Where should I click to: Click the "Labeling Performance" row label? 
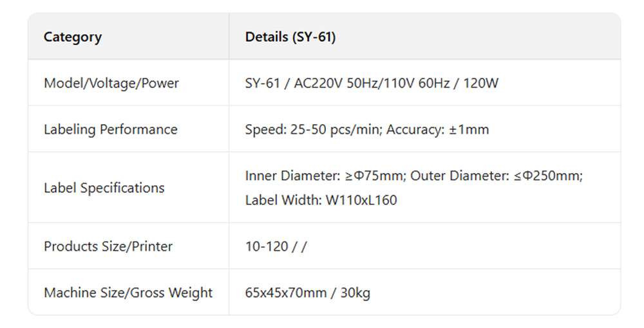[110, 129]
